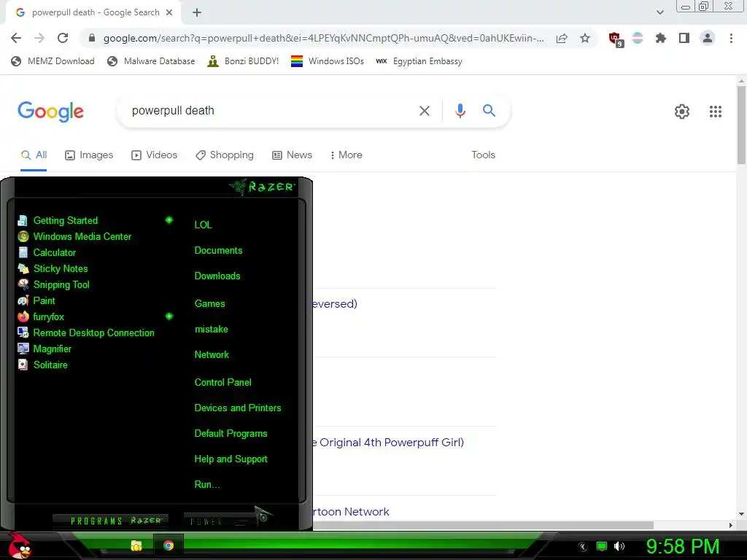Switch to Images results tab
The height and width of the screenshot is (560, 747).
(x=89, y=155)
